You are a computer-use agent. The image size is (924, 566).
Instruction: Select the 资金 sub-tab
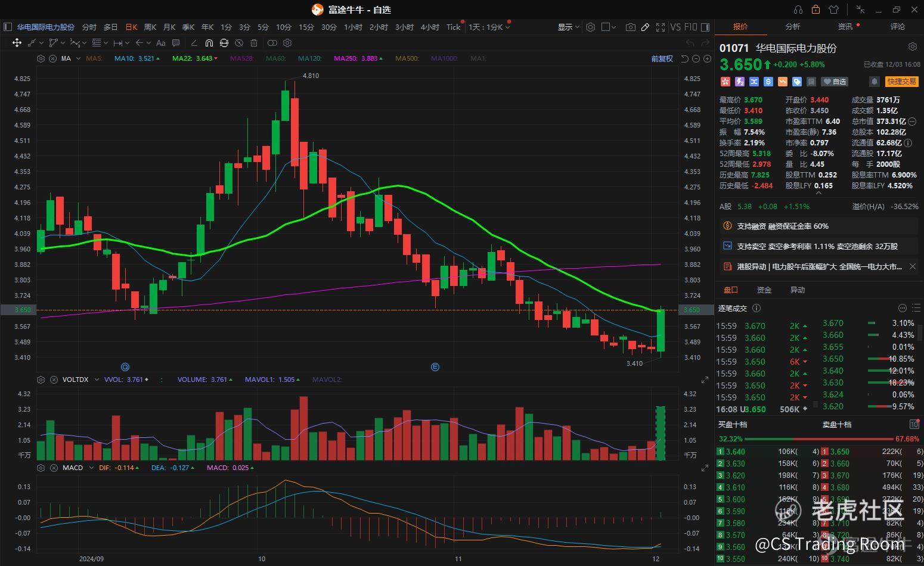point(764,290)
